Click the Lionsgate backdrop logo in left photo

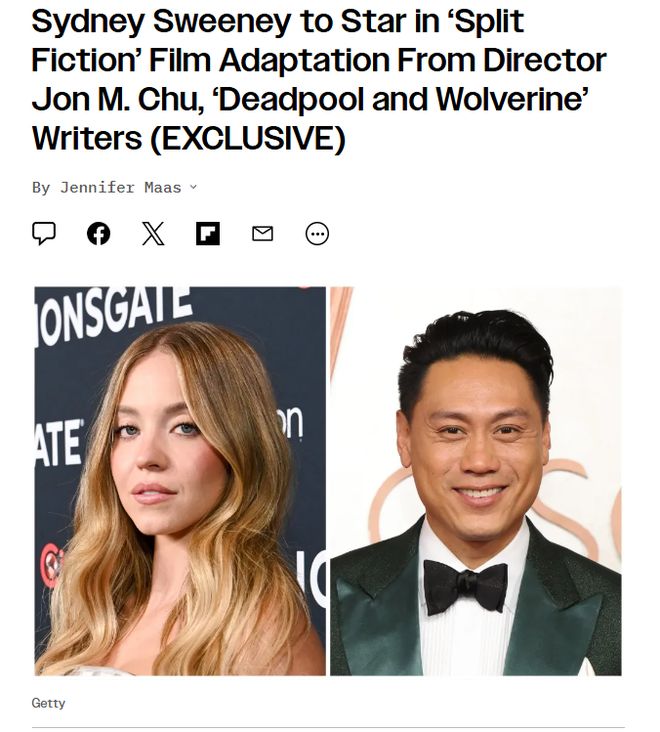115,315
